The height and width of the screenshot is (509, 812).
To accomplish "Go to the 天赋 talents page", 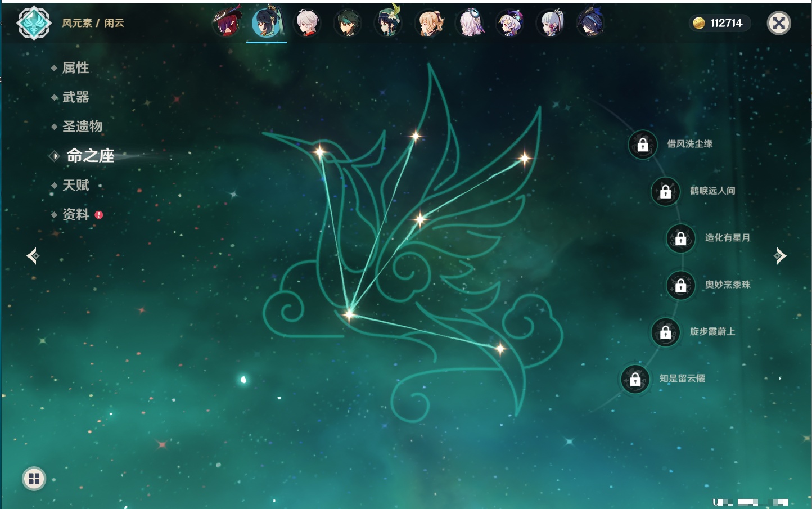I will click(75, 186).
